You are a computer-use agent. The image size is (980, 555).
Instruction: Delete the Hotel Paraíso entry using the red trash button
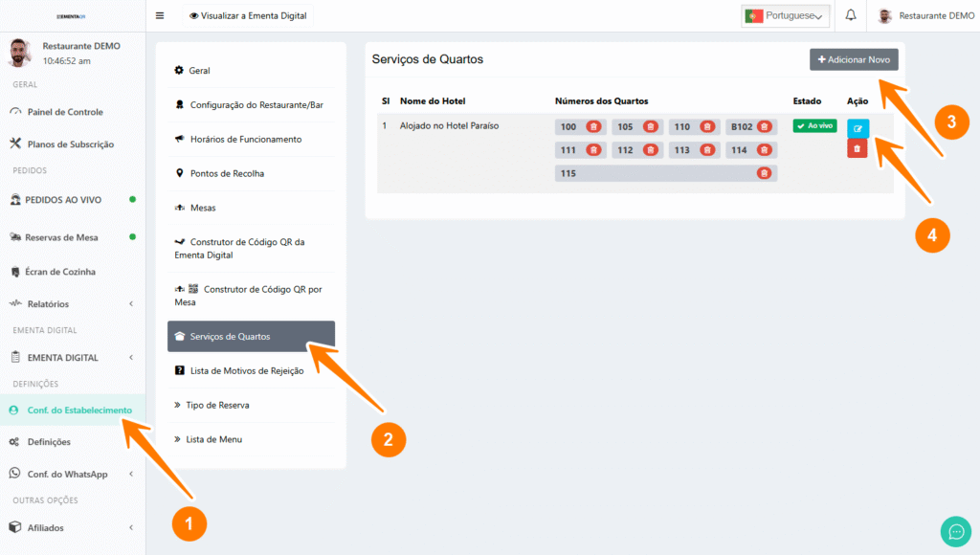coord(857,148)
